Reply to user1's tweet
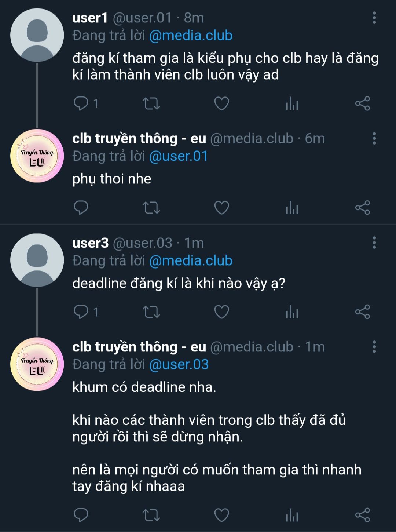Viewport: 396px width, 532px height. (81, 103)
